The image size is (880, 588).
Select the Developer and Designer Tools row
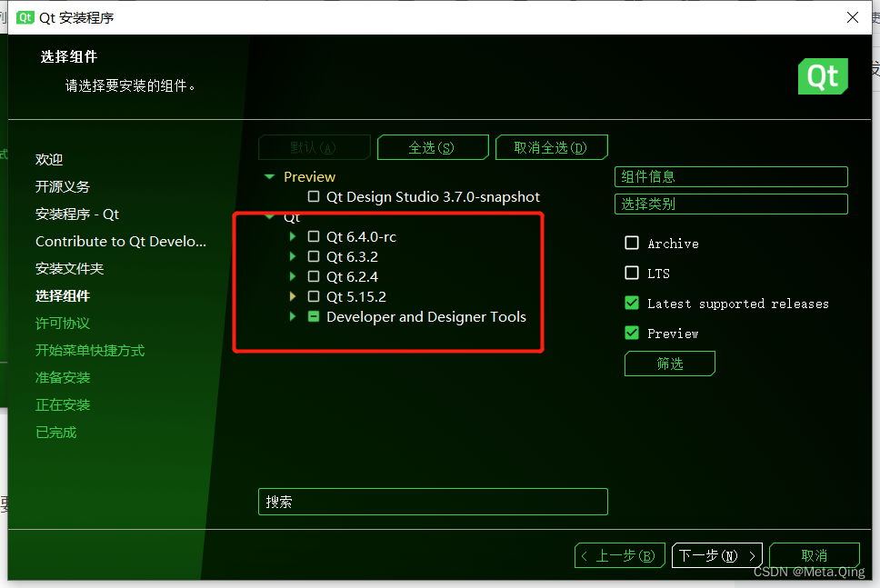(426, 317)
